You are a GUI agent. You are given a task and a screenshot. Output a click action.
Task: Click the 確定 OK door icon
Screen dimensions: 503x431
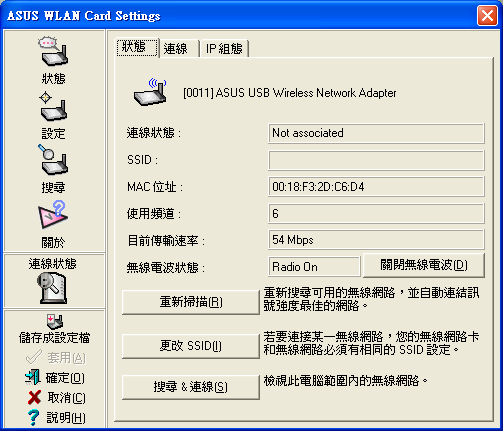coord(33,377)
